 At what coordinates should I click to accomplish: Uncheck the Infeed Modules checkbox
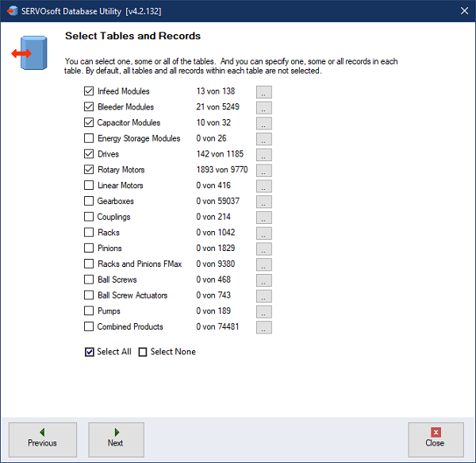[89, 91]
